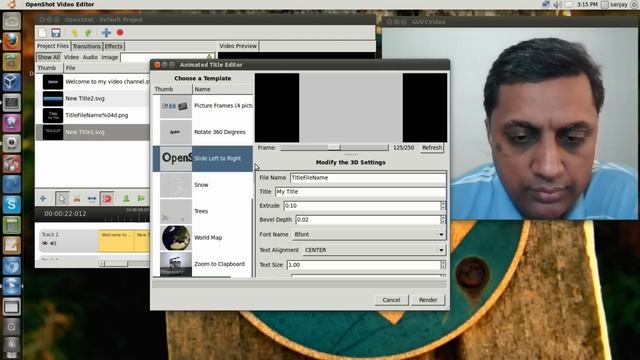Screen dimensions: 640x360
Task: Select Welcome to my video channel file
Action: click(x=93, y=82)
